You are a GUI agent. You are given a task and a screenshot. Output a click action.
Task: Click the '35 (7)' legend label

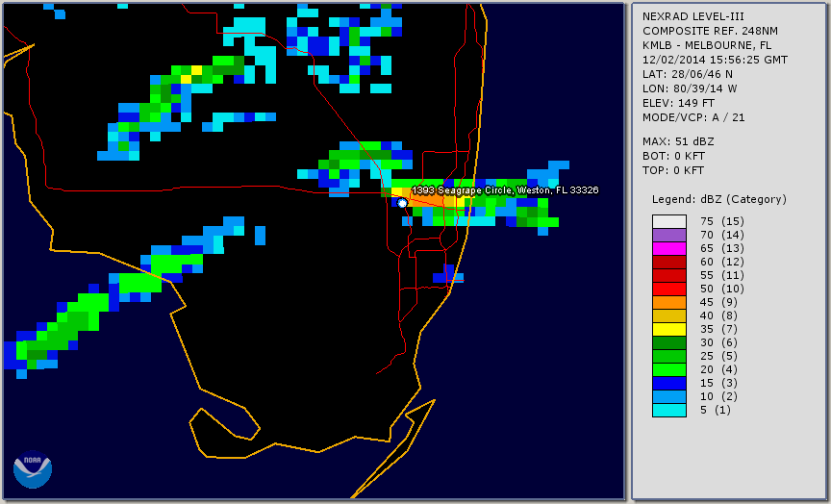[718, 329]
